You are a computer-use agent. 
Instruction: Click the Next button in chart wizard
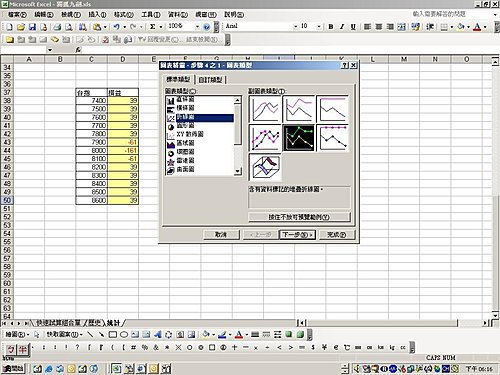point(297,235)
